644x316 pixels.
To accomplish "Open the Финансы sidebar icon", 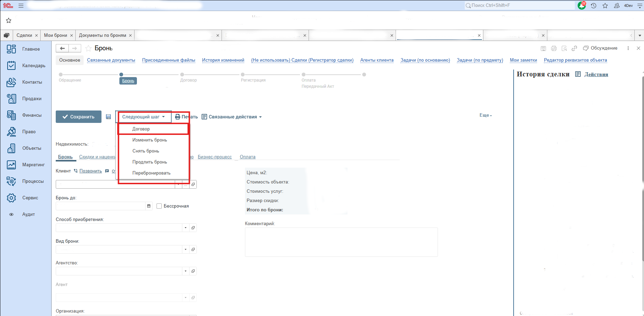I will 11,115.
